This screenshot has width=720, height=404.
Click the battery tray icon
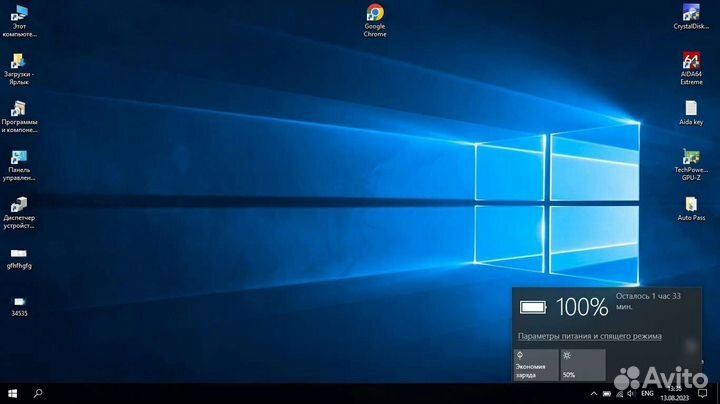(x=607, y=394)
